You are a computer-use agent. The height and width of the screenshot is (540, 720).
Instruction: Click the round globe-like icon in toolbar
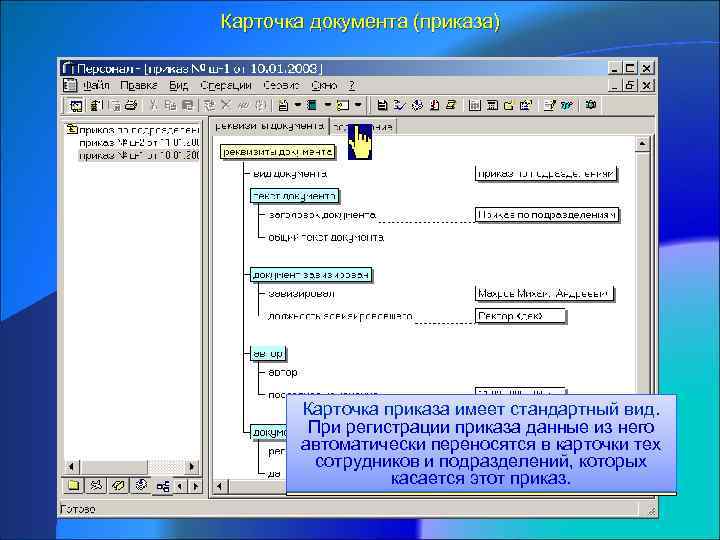click(417, 106)
